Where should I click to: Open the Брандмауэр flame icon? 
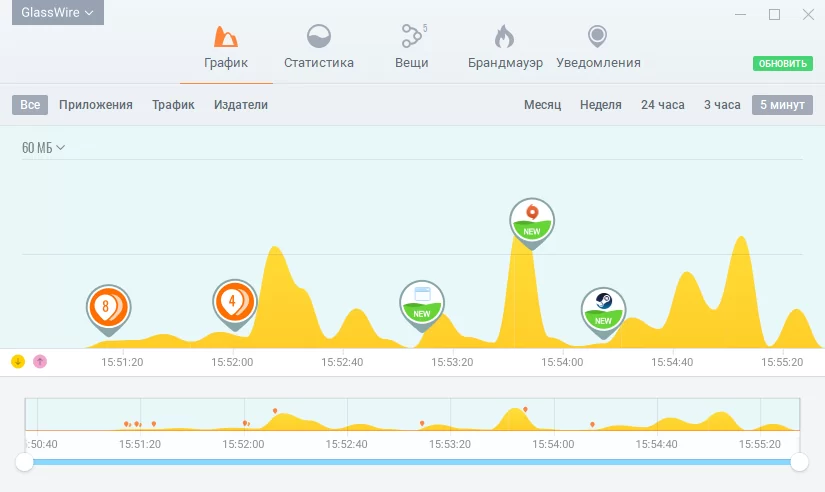pyautogui.click(x=504, y=36)
